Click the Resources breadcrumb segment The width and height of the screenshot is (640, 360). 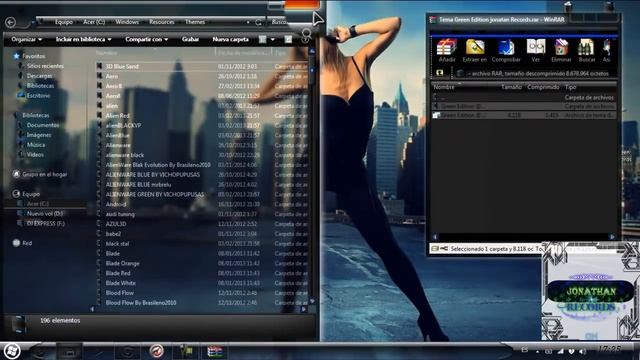pos(162,22)
